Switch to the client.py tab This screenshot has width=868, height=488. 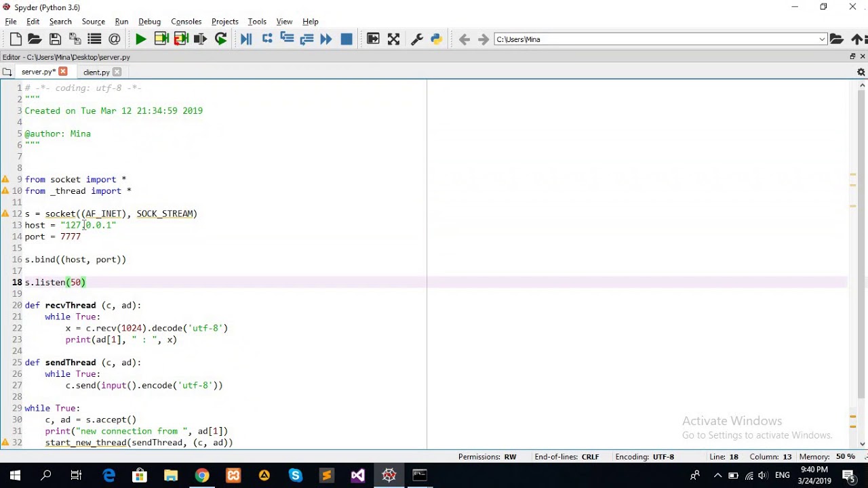click(x=96, y=72)
